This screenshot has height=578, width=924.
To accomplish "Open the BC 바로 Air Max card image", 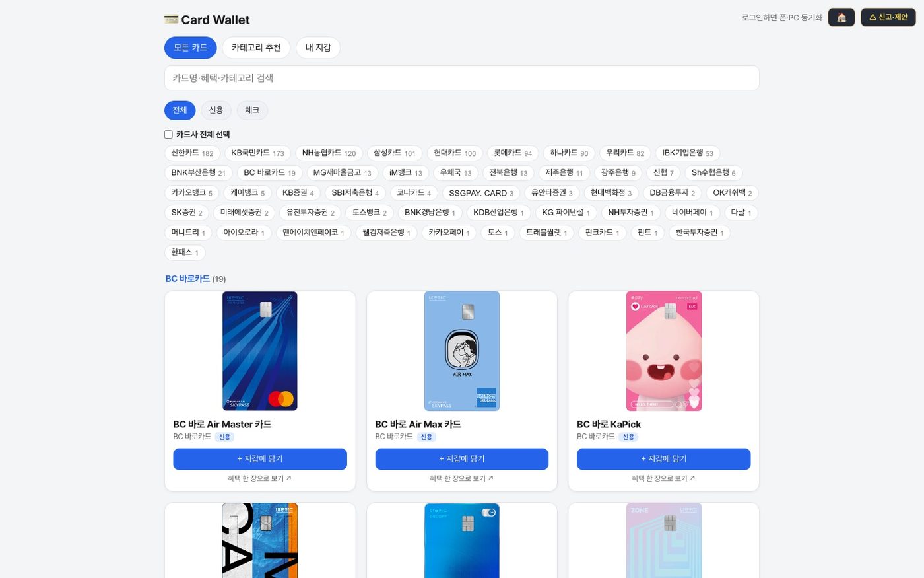I will 462,351.
